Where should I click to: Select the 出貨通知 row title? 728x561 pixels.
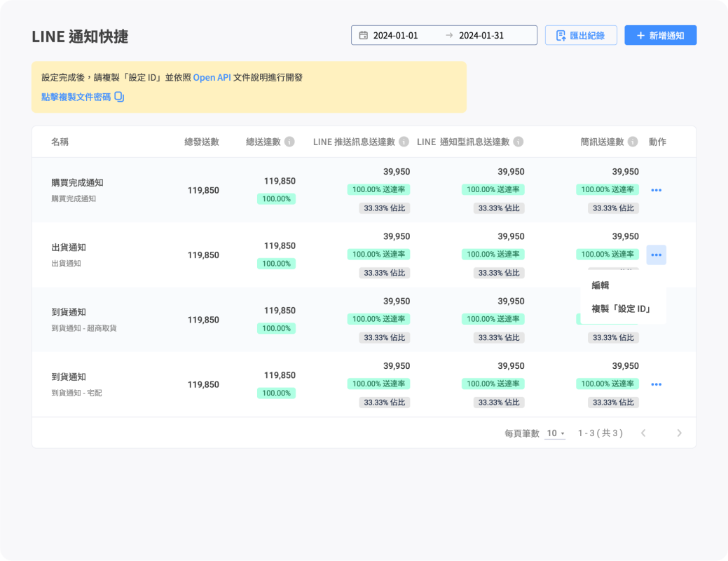tap(69, 248)
